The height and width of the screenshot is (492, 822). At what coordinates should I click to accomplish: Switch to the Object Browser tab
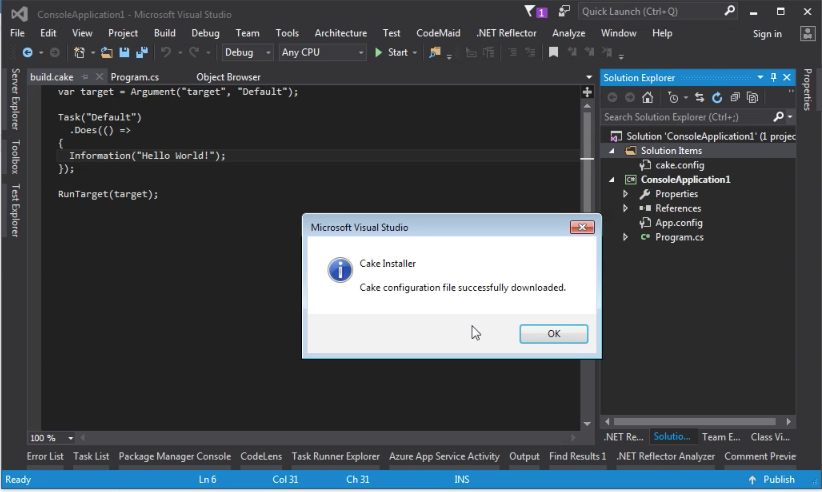click(x=228, y=77)
